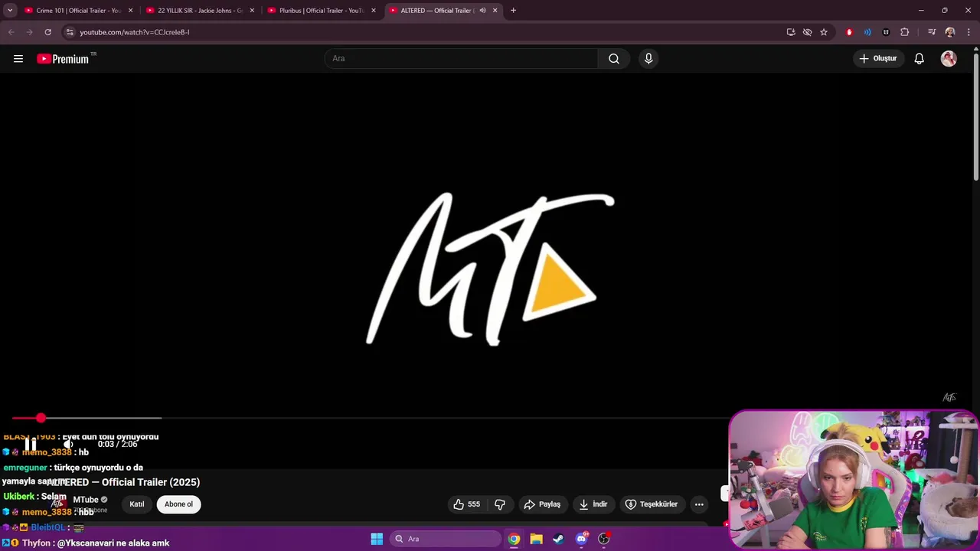
Task: Open the YouTube notifications bell
Action: click(920, 59)
